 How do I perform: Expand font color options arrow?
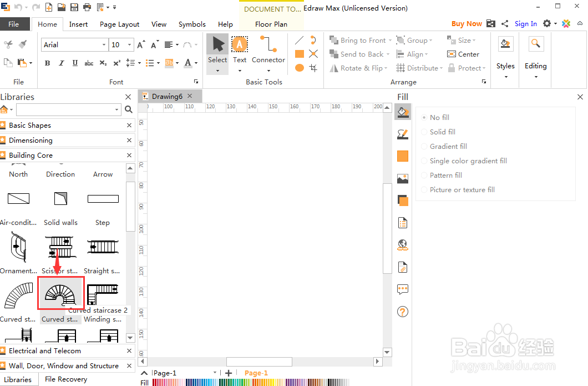coord(196,63)
